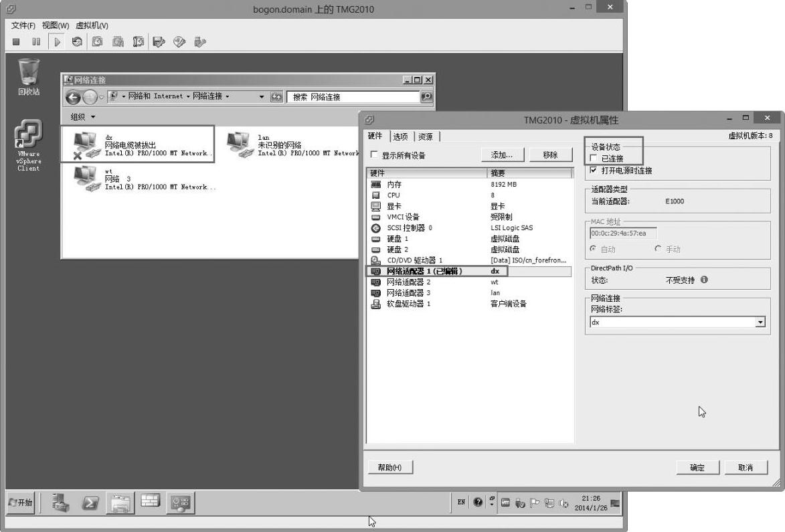The width and height of the screenshot is (785, 532).
Task: Select the VMware vSphere Client desktop icon
Action: pyautogui.click(x=29, y=145)
